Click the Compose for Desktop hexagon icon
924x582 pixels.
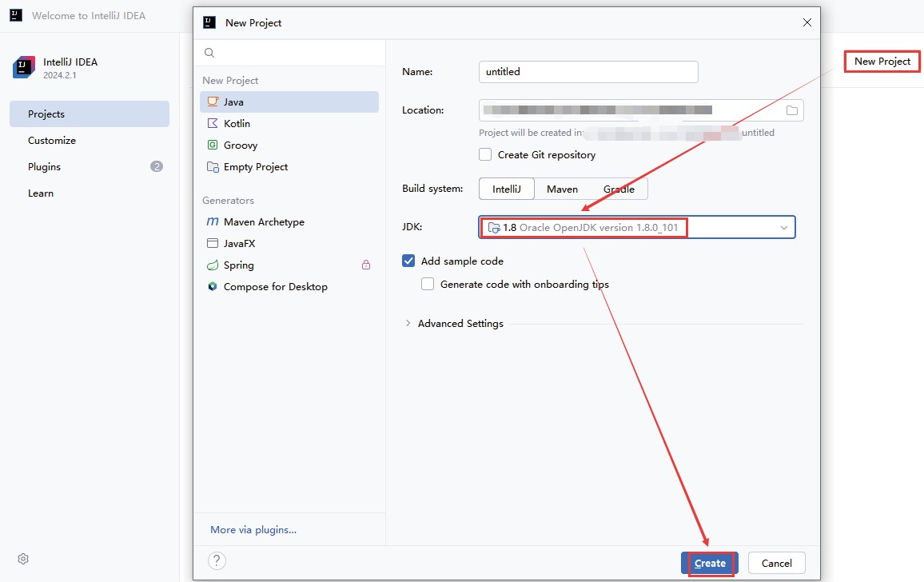click(213, 286)
